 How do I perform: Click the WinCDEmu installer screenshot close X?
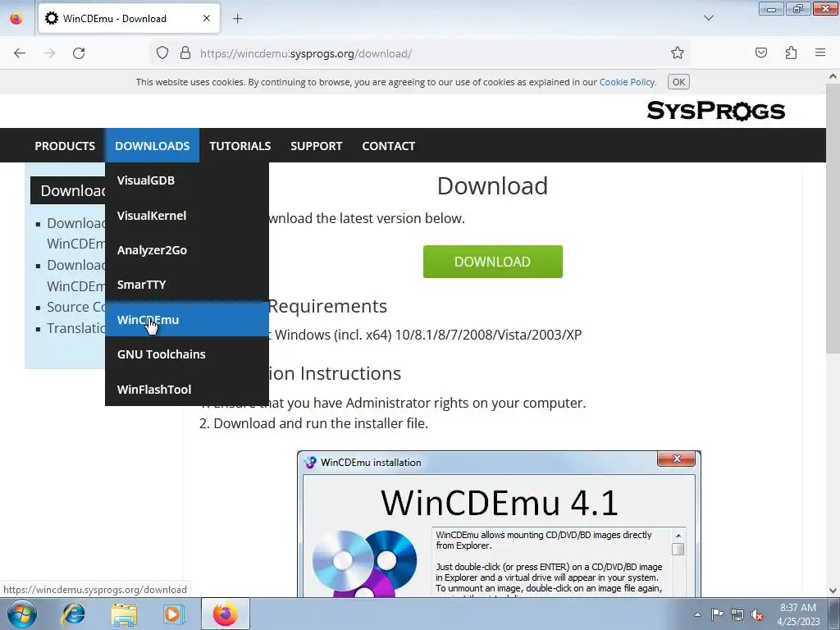pos(677,459)
